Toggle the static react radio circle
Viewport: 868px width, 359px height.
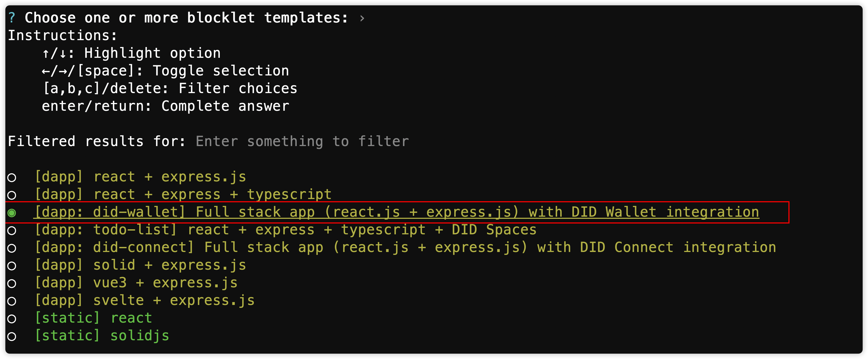pyautogui.click(x=12, y=319)
